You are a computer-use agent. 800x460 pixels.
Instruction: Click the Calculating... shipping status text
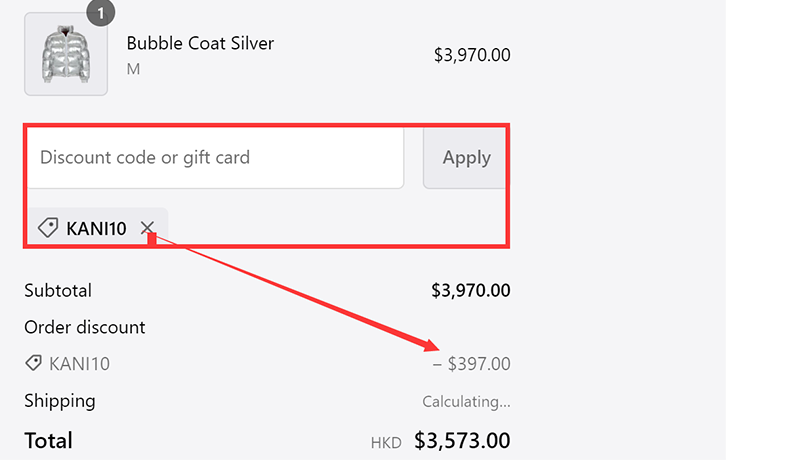(x=466, y=402)
